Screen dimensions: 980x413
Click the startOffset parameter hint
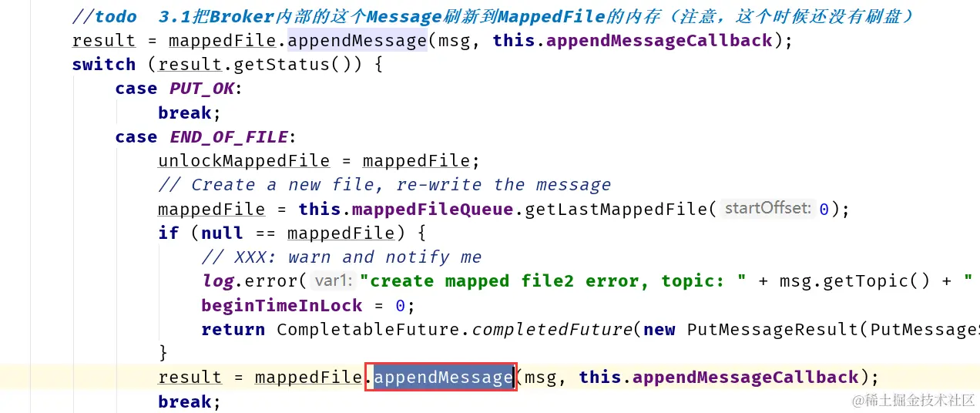coord(767,208)
